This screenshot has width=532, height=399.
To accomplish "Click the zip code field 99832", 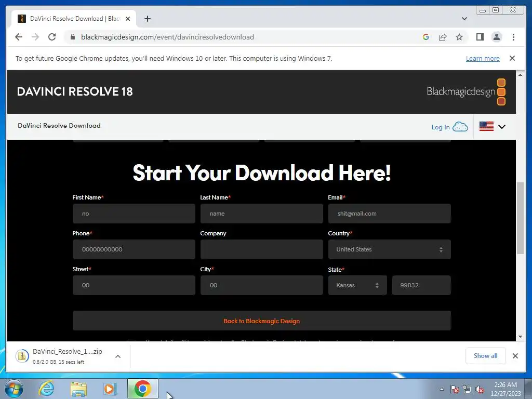I will [x=421, y=285].
